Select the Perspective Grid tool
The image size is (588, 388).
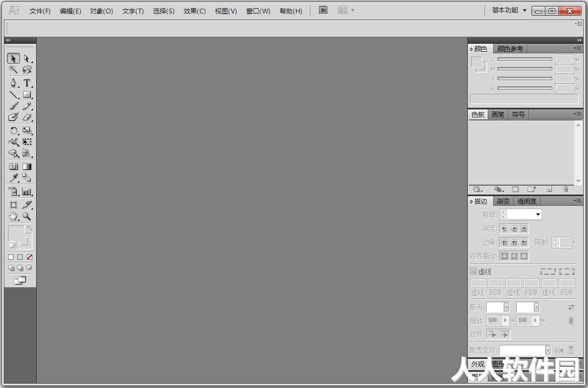[x=26, y=153]
